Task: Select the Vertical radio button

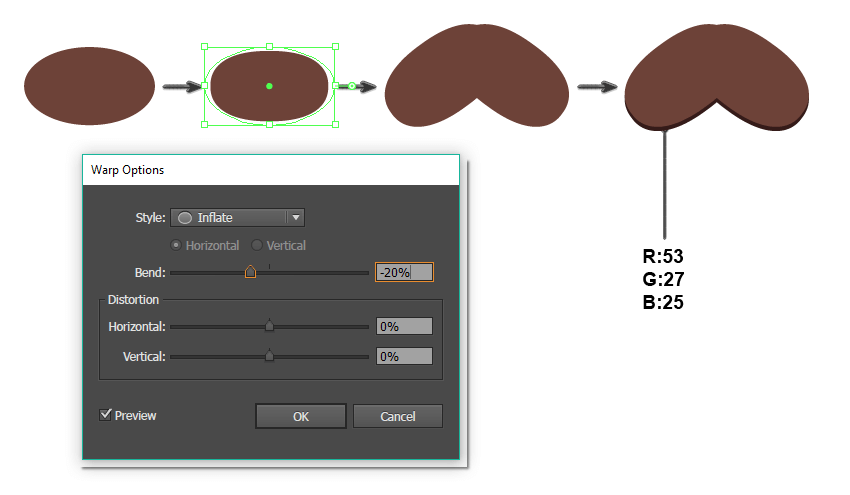Action: (257, 245)
